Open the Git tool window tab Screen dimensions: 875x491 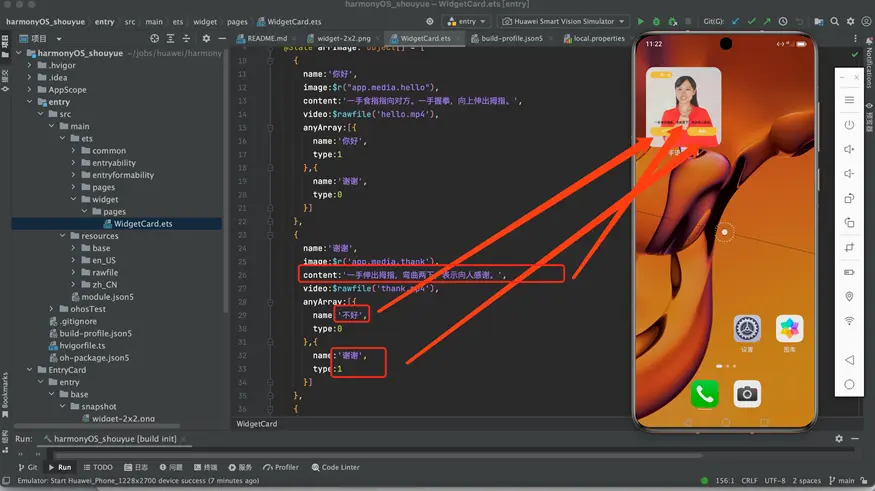click(27, 467)
